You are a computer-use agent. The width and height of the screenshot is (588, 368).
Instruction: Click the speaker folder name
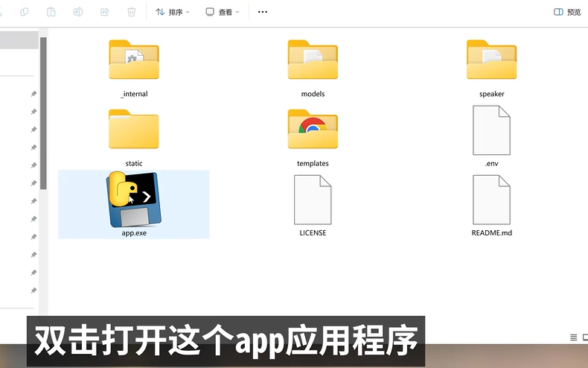[x=492, y=94]
